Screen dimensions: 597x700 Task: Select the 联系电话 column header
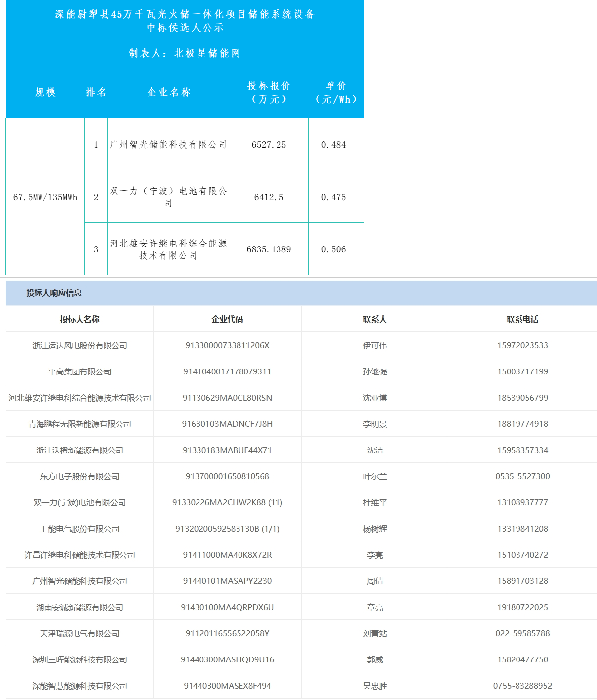[x=522, y=319]
